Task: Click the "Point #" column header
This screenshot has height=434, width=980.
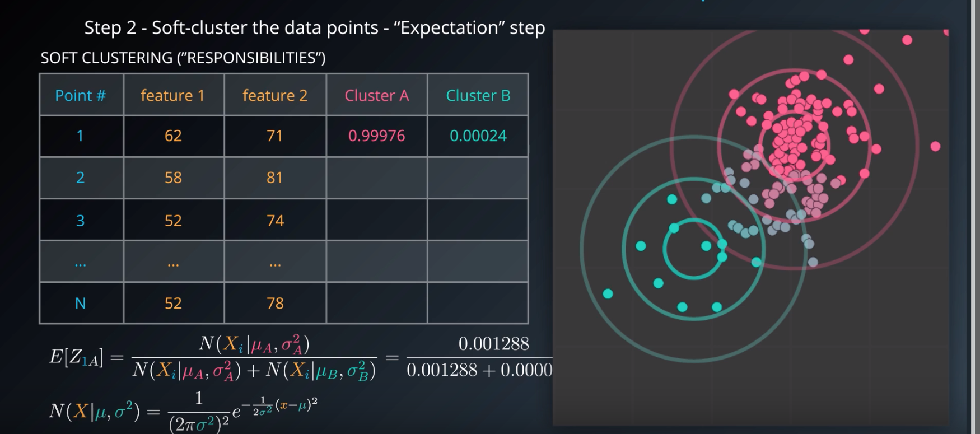Action: (x=81, y=96)
